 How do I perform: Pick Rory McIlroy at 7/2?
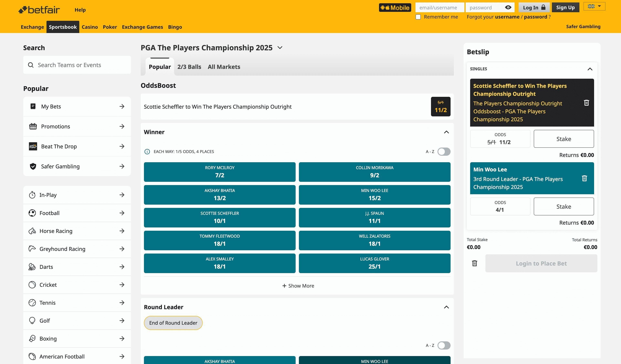click(220, 172)
